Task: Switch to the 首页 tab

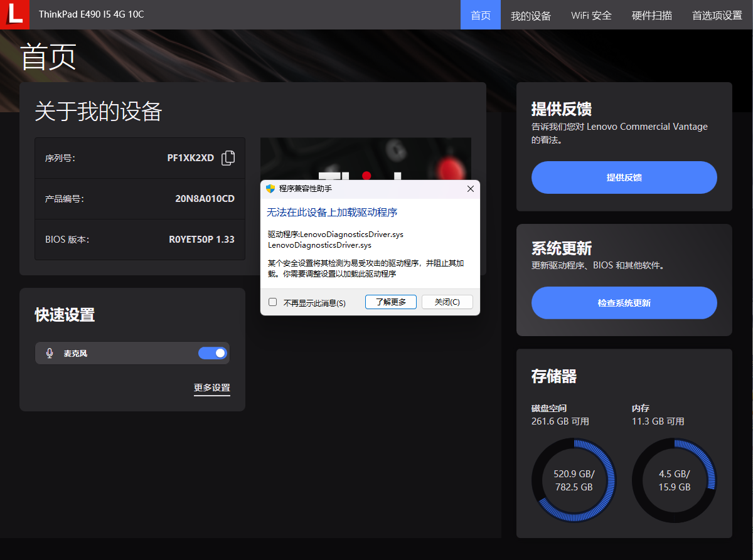Action: [x=481, y=15]
